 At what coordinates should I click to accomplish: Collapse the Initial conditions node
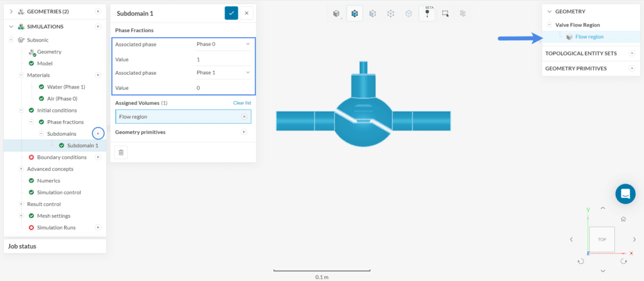coord(21,111)
